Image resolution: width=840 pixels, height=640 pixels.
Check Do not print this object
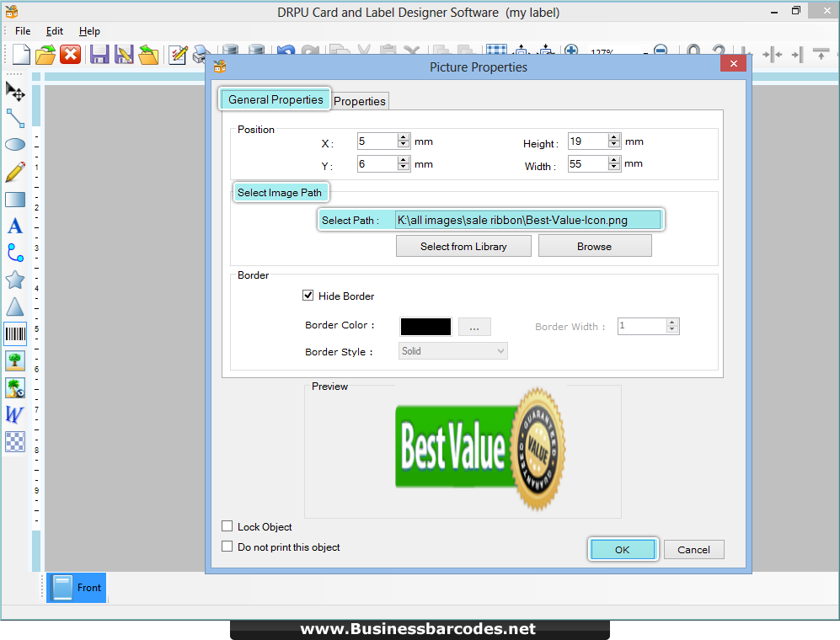click(x=227, y=547)
